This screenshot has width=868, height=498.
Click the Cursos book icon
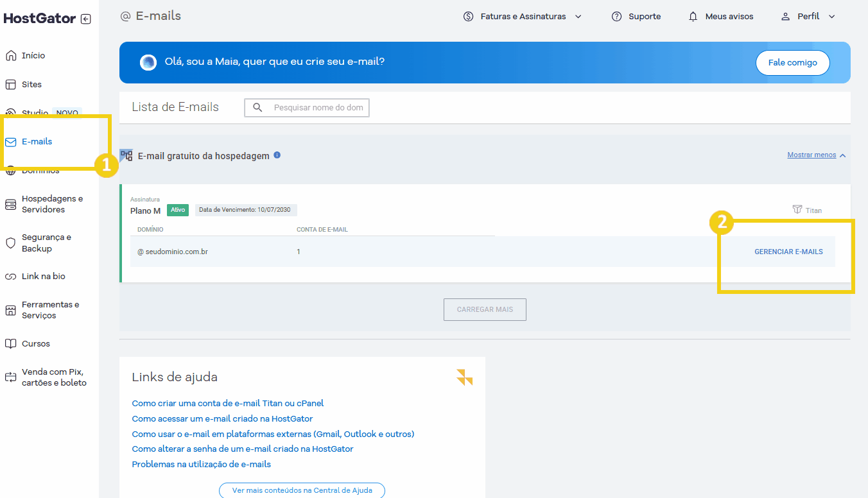pyautogui.click(x=10, y=344)
